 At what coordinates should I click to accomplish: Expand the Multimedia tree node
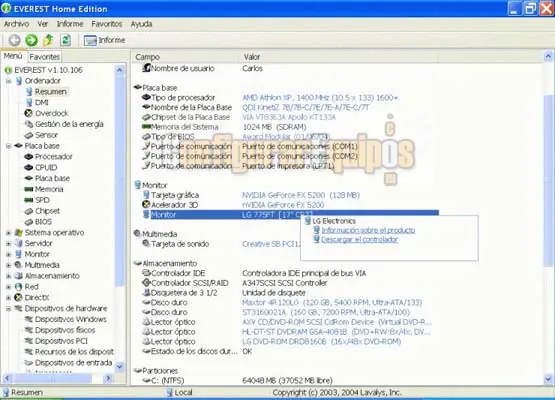[x=8, y=265]
